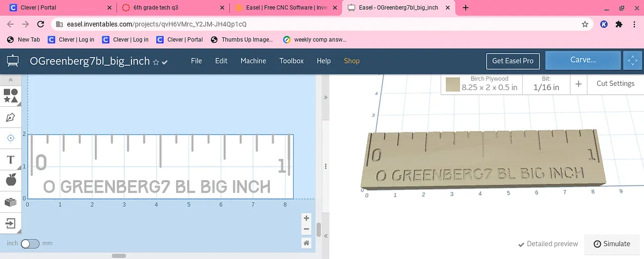This screenshot has width=644, height=259.
Task: Zoom in with the plus button
Action: point(306,218)
